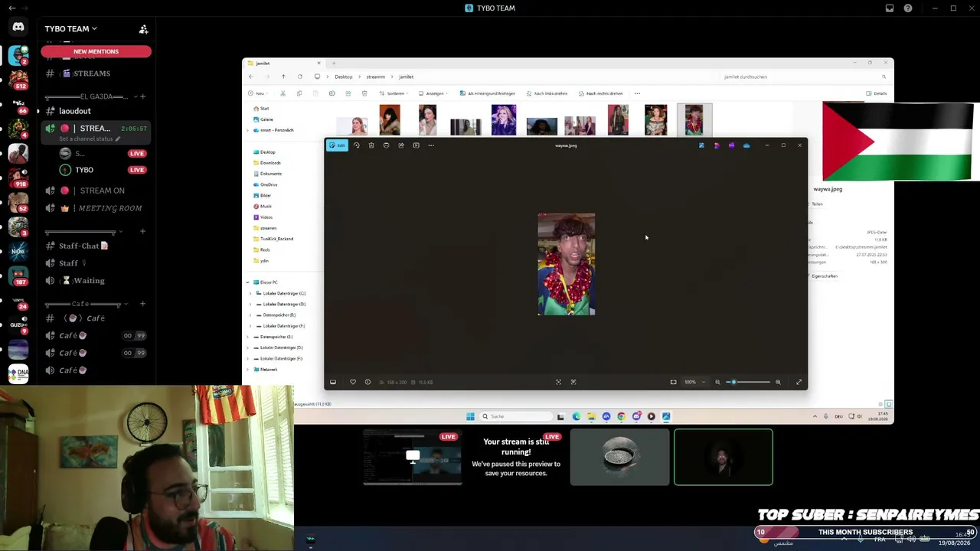The width and height of the screenshot is (980, 551).
Task: Open the server icon with 918 badge
Action: click(18, 178)
